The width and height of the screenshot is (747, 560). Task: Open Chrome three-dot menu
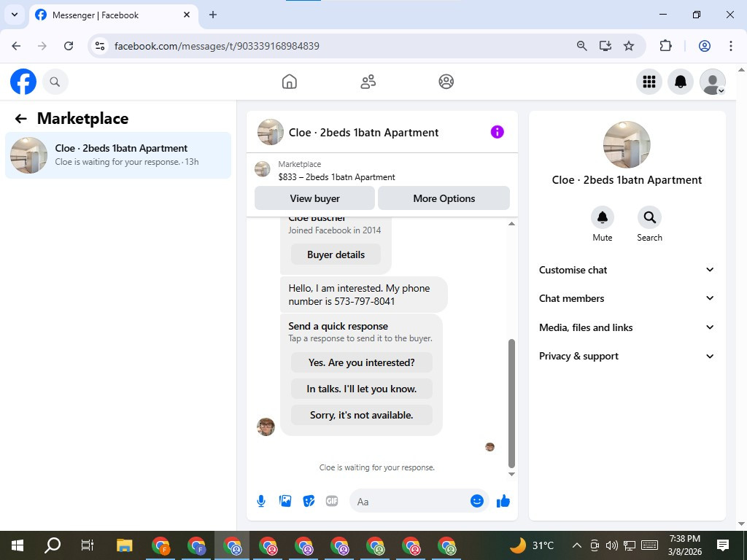coord(731,46)
